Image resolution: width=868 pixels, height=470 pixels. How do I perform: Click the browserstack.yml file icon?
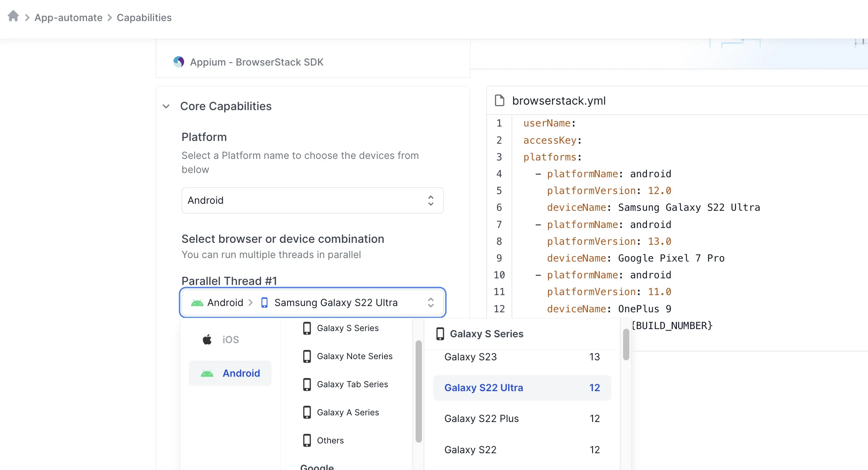499,100
